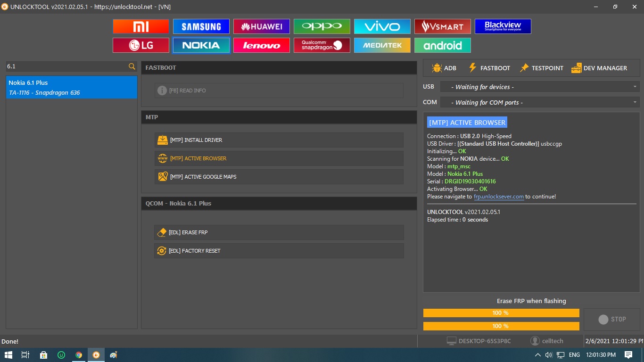The image size is (644, 362).
Task: Select the LG brand logo
Action: [x=141, y=45]
